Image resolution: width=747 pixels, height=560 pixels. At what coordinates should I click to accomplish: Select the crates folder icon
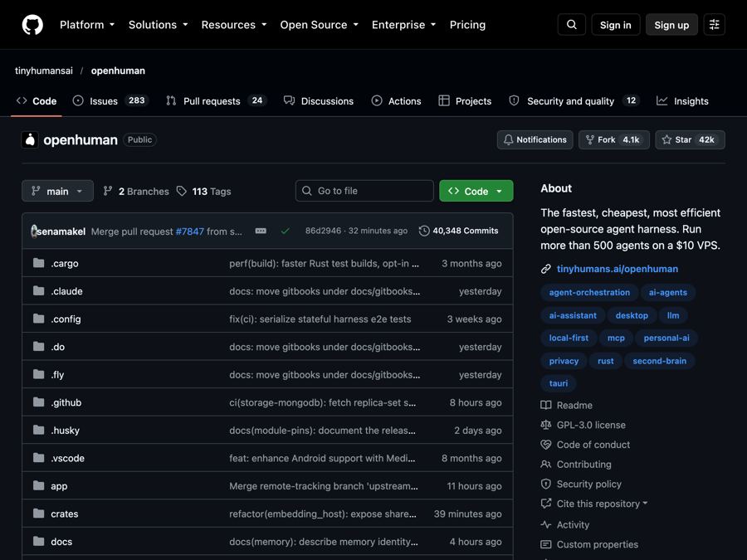pyautogui.click(x=38, y=514)
